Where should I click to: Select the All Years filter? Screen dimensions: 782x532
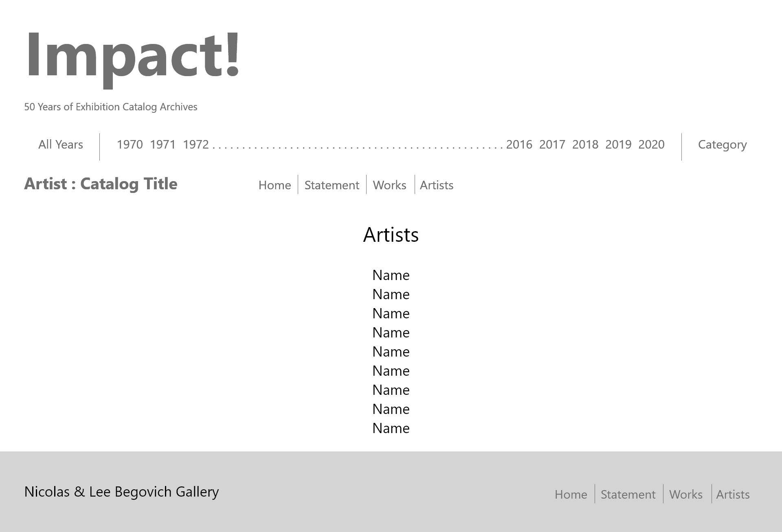pos(61,144)
